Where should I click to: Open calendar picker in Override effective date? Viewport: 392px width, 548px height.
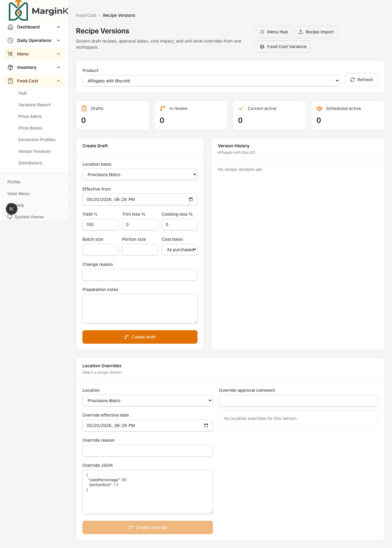click(x=206, y=425)
